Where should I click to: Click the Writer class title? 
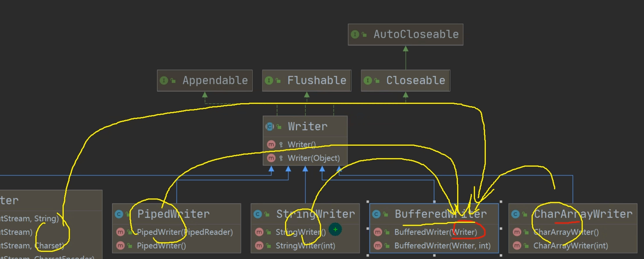[x=307, y=127]
